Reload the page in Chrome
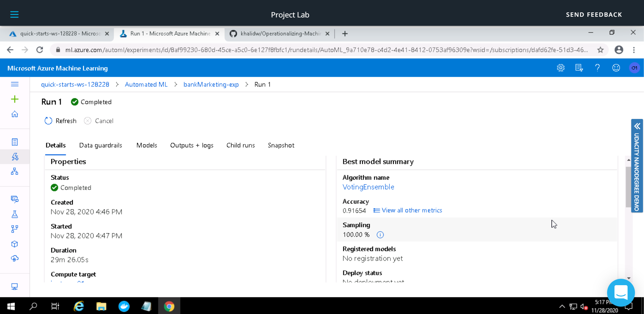 tap(40, 50)
